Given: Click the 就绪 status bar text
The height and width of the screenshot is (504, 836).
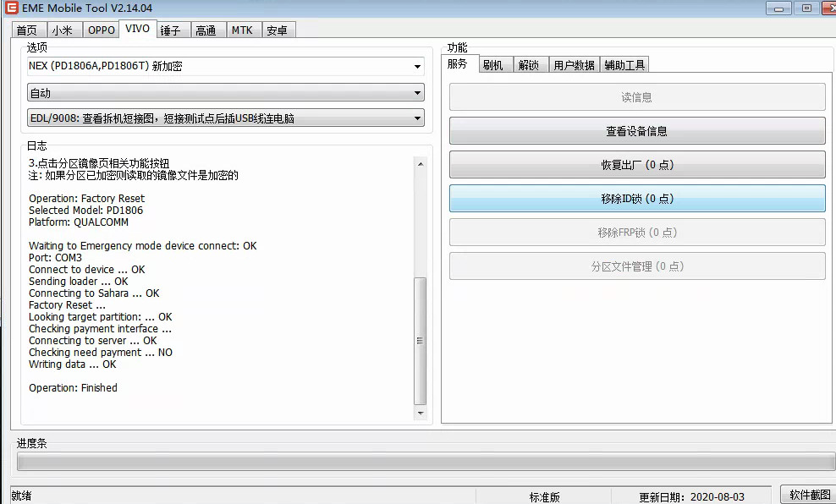Looking at the screenshot, I should pos(21,496).
